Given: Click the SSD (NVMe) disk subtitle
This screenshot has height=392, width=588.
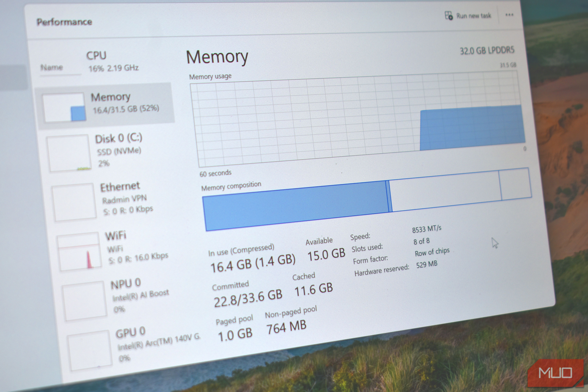Looking at the screenshot, I should click(119, 151).
